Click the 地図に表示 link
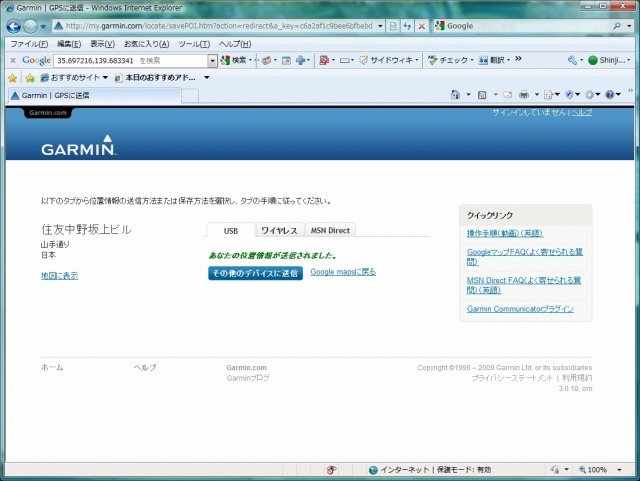This screenshot has height=481, width=640. click(x=59, y=276)
